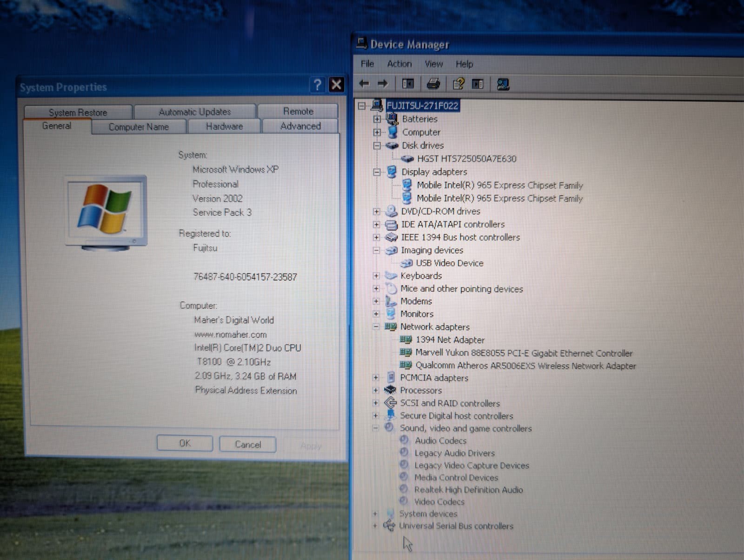Viewport: 744px width, 560px height.
Task: Select the Disk drives category icon
Action: (x=392, y=146)
